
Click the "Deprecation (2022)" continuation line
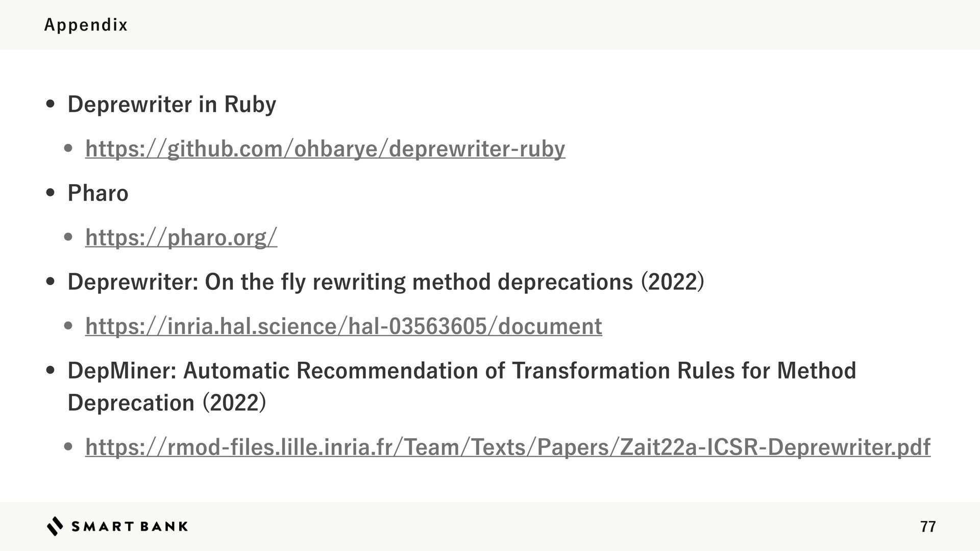pos(167,403)
